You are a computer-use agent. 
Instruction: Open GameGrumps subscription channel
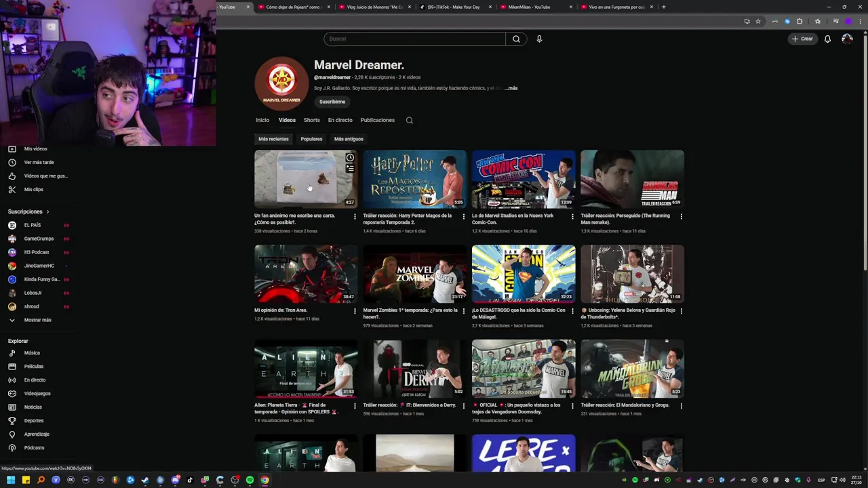coord(38,239)
